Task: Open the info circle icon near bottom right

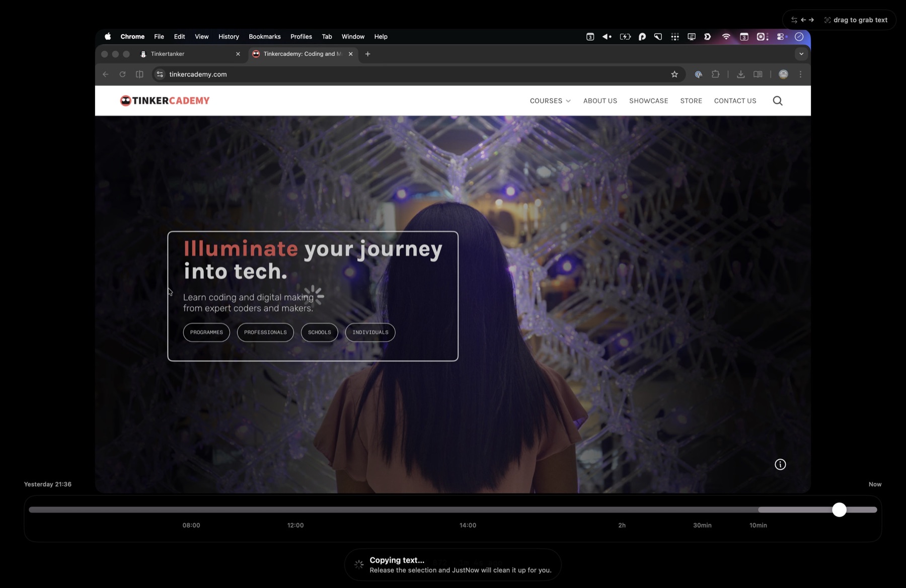Action: (780, 464)
